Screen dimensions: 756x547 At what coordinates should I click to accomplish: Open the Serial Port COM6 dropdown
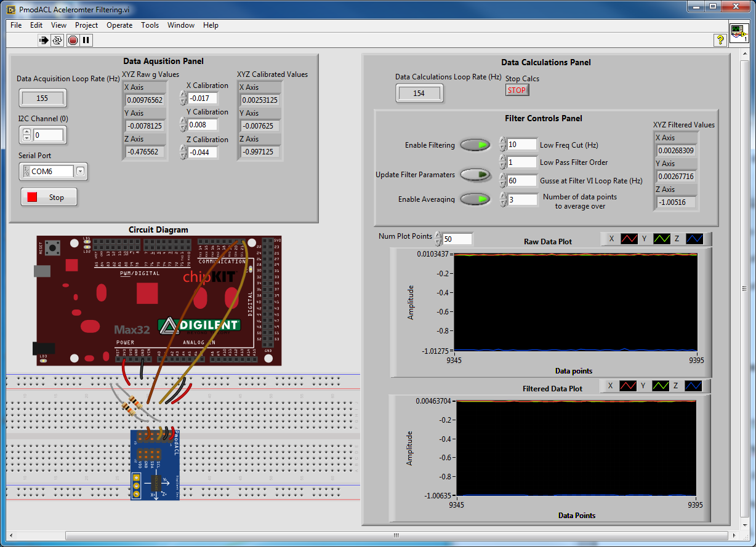click(81, 171)
